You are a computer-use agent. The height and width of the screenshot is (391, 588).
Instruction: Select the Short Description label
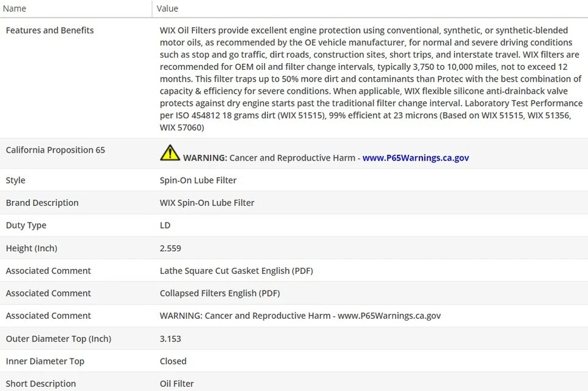click(40, 384)
